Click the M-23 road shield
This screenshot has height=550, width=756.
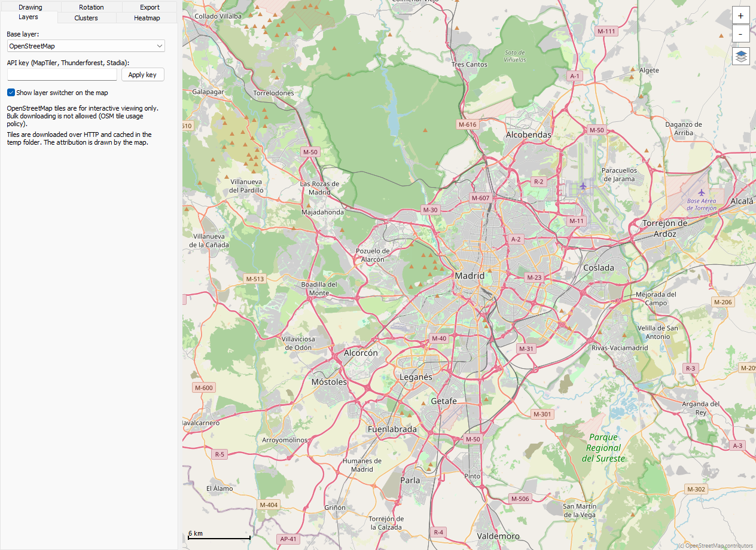tap(534, 277)
